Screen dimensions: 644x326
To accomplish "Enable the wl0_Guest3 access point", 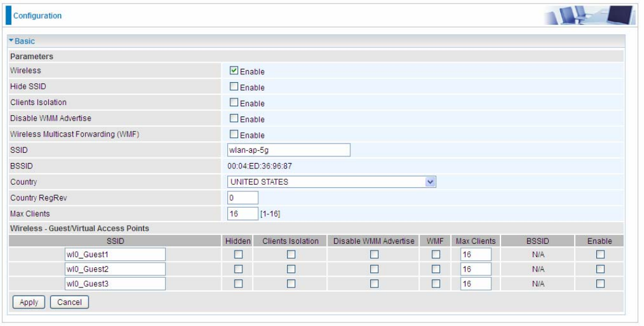I will (600, 284).
